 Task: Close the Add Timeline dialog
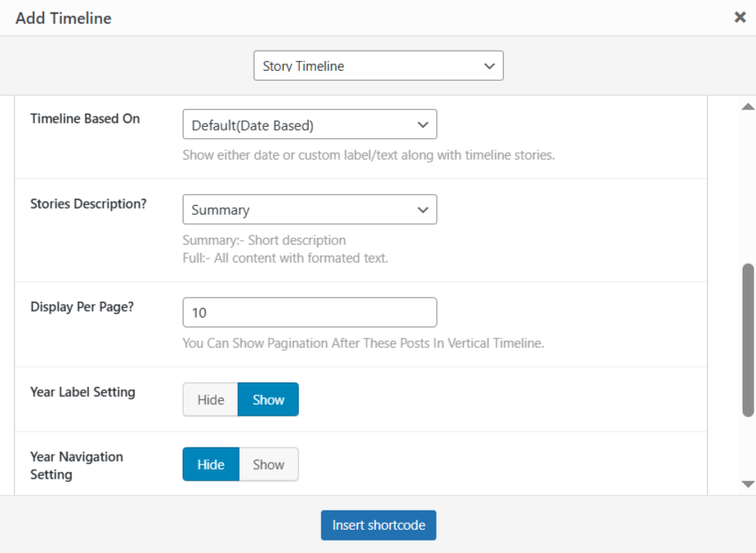point(740,17)
